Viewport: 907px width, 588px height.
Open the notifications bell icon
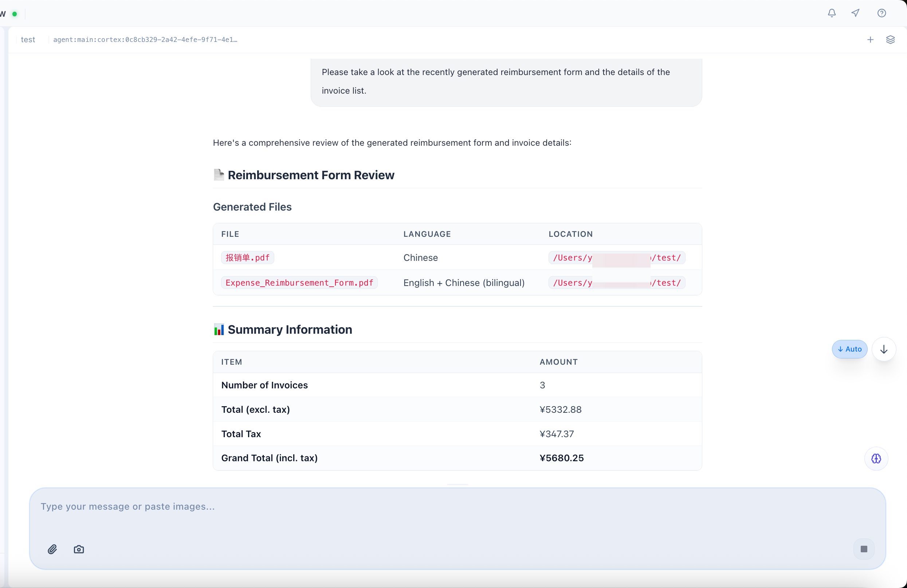point(832,13)
